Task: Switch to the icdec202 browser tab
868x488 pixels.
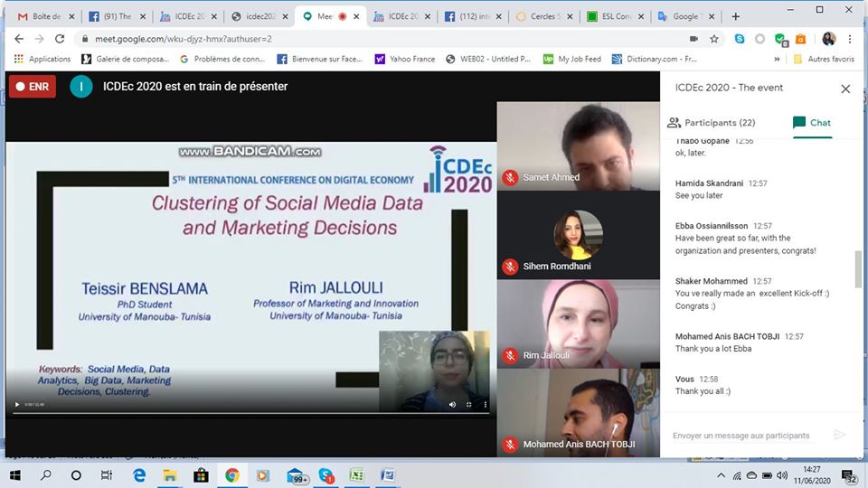Action: pos(260,16)
